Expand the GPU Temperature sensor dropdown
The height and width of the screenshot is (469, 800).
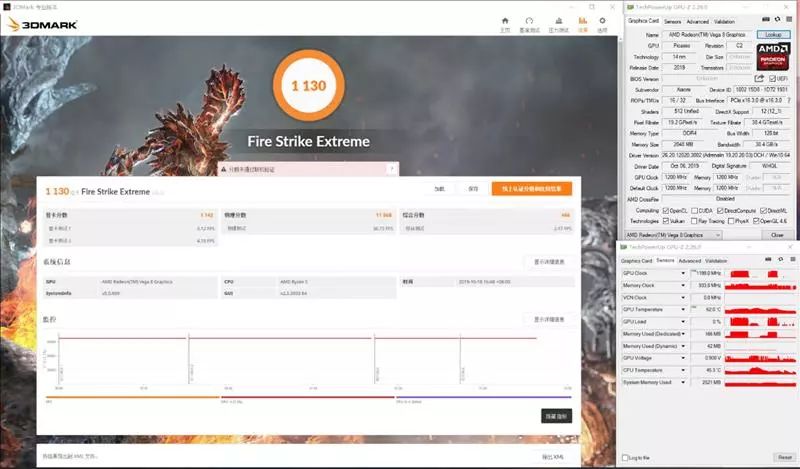683,310
